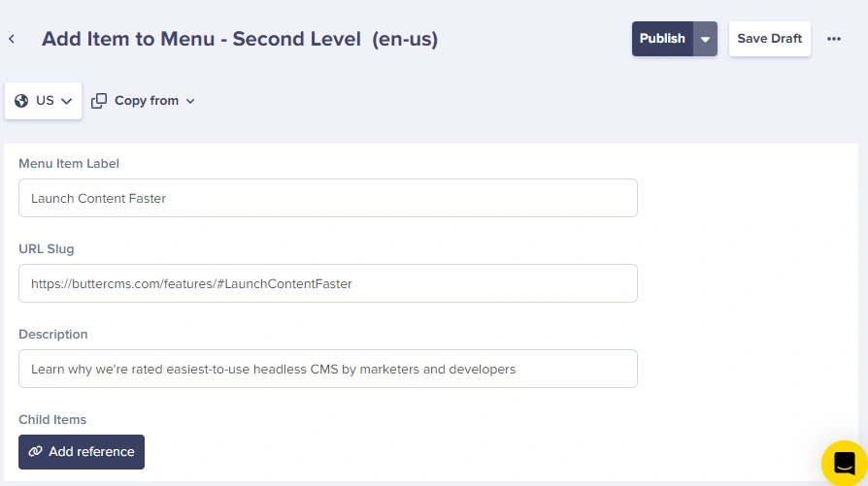Image resolution: width=868 pixels, height=486 pixels.
Task: Click the page title Add Item to Menu
Action: tap(239, 39)
